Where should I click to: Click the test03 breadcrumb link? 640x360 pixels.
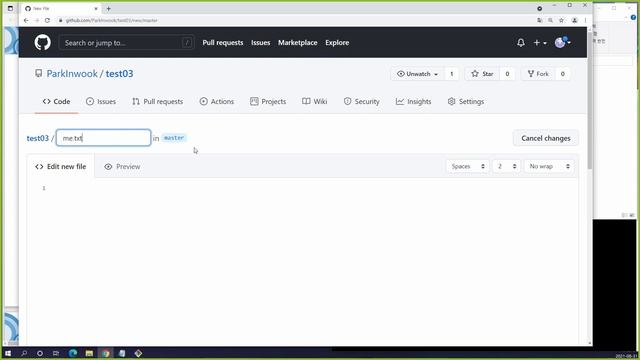[x=38, y=138]
